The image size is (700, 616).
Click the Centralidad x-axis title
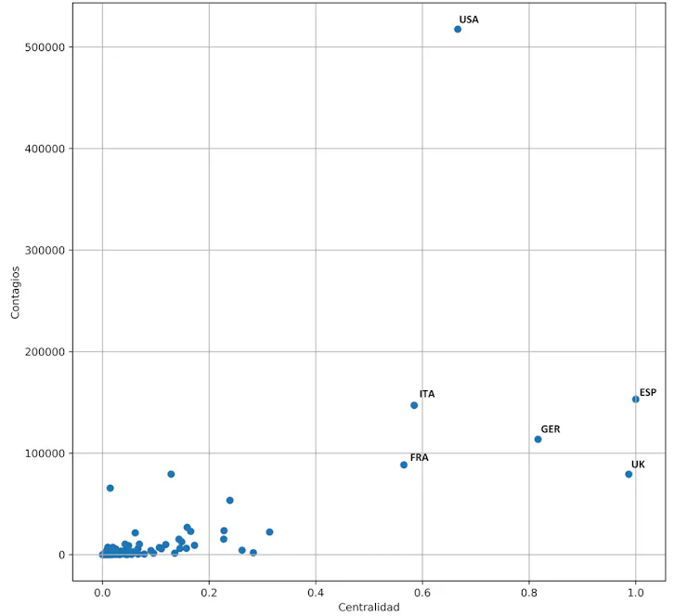[x=369, y=607]
